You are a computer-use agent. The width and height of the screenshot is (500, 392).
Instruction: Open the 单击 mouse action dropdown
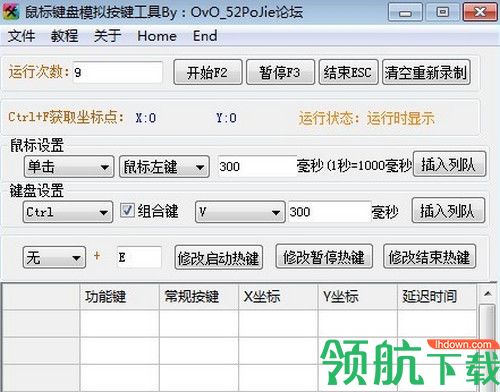click(69, 166)
